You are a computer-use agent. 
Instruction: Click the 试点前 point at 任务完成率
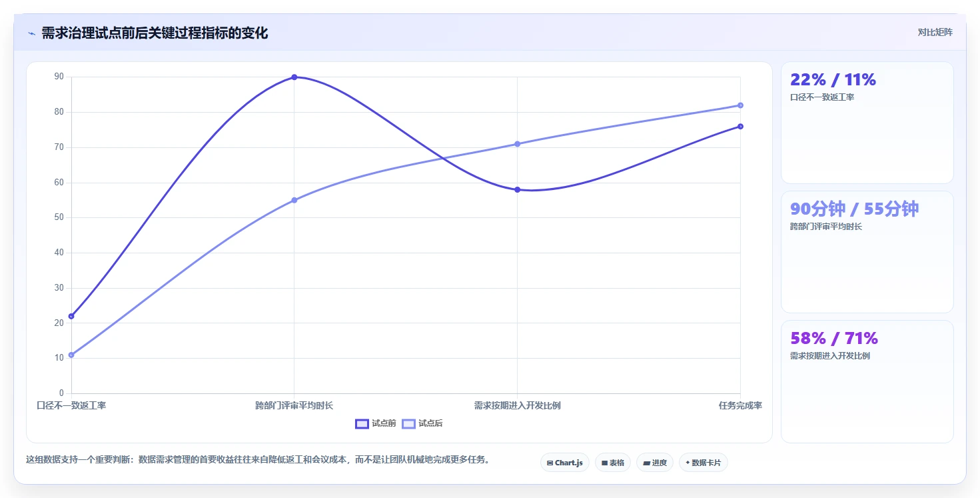tap(740, 127)
